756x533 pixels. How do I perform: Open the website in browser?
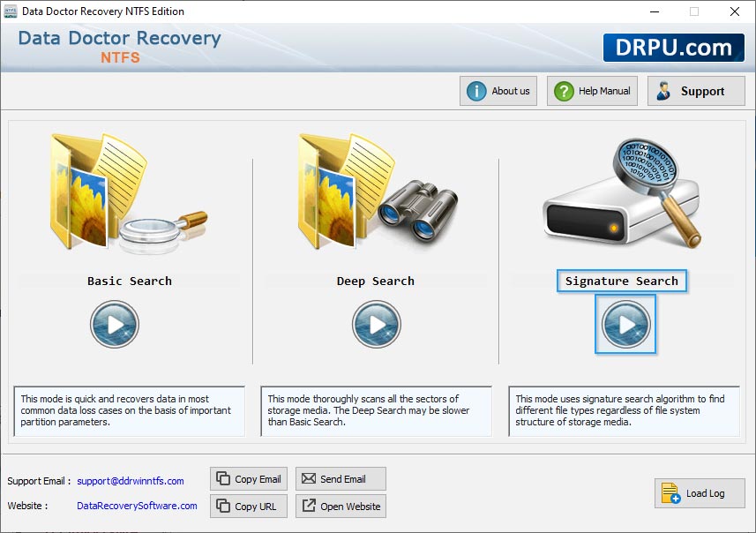click(341, 506)
